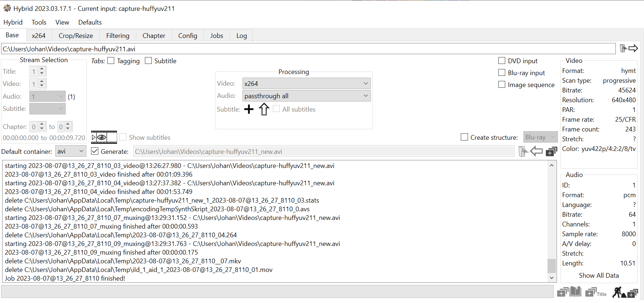Enable the DVD input checkbox
Screen dimensions: 644x303
[502, 61]
